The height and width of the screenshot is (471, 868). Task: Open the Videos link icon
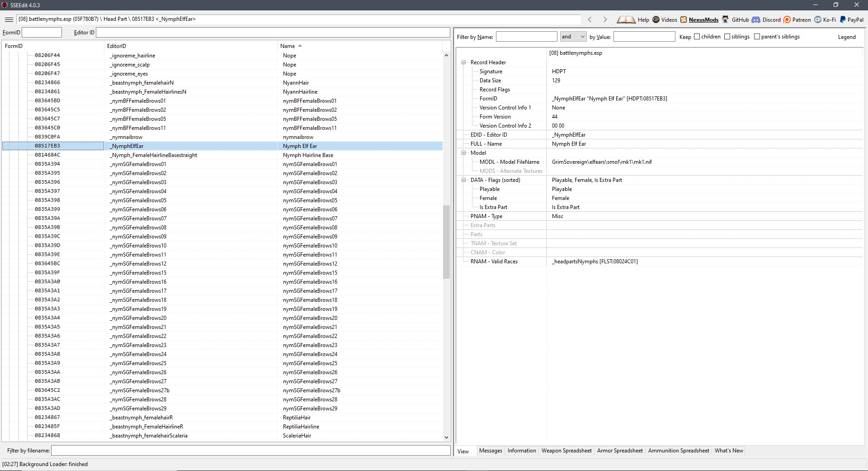(656, 19)
